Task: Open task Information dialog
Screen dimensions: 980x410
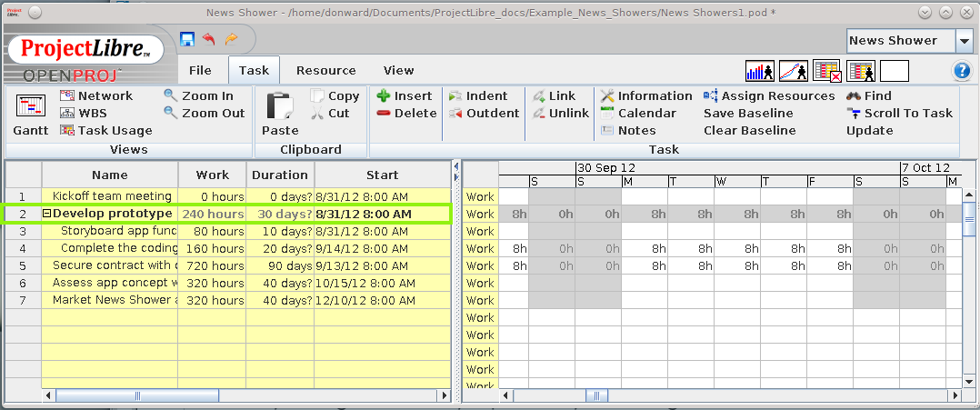Action: (x=646, y=95)
